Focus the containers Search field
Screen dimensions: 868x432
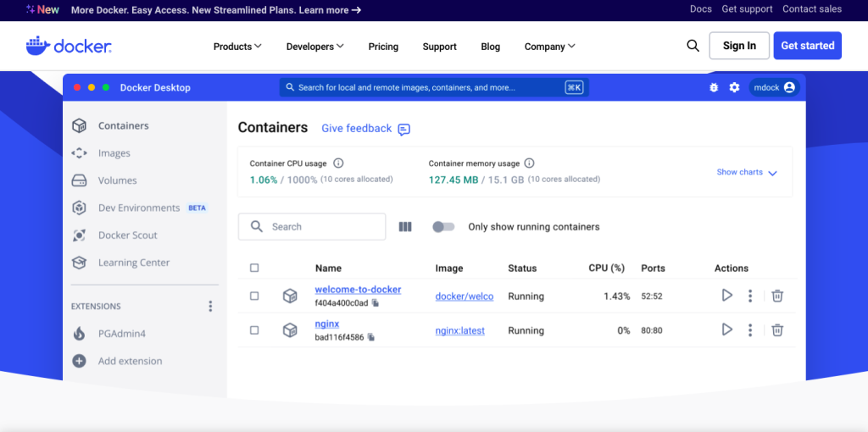tap(312, 227)
